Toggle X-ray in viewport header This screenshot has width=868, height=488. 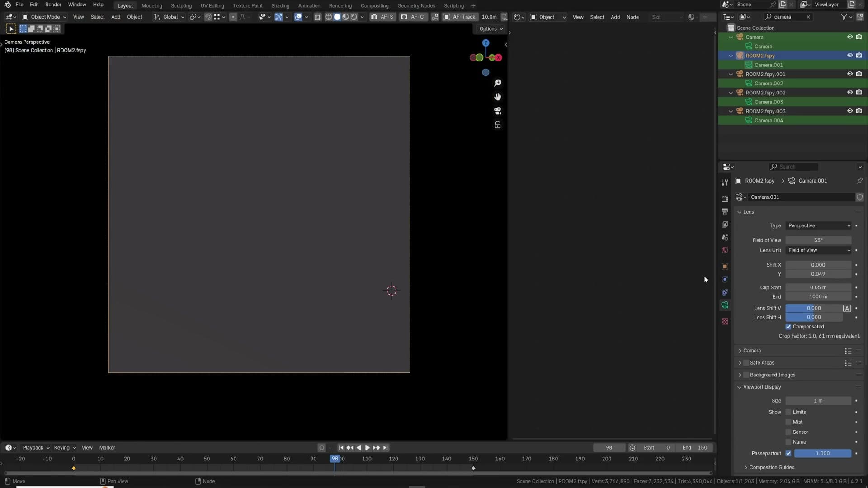click(x=318, y=17)
